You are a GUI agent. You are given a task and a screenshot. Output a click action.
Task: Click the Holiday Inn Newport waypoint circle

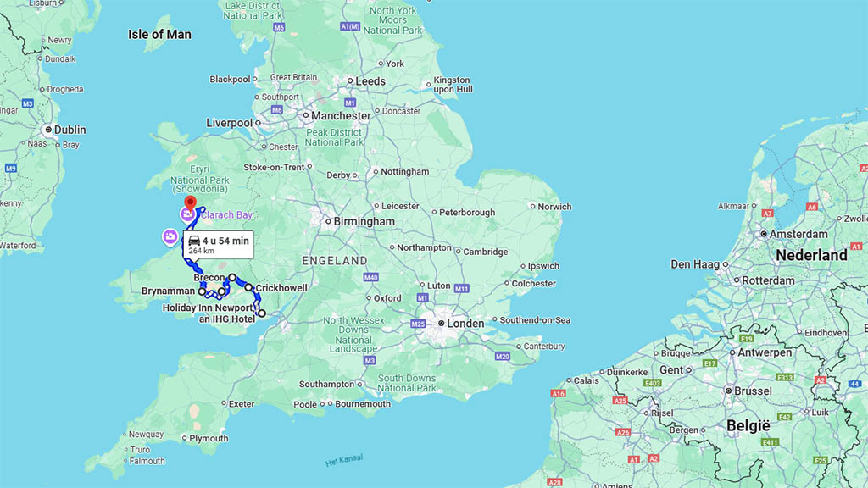coord(262,313)
